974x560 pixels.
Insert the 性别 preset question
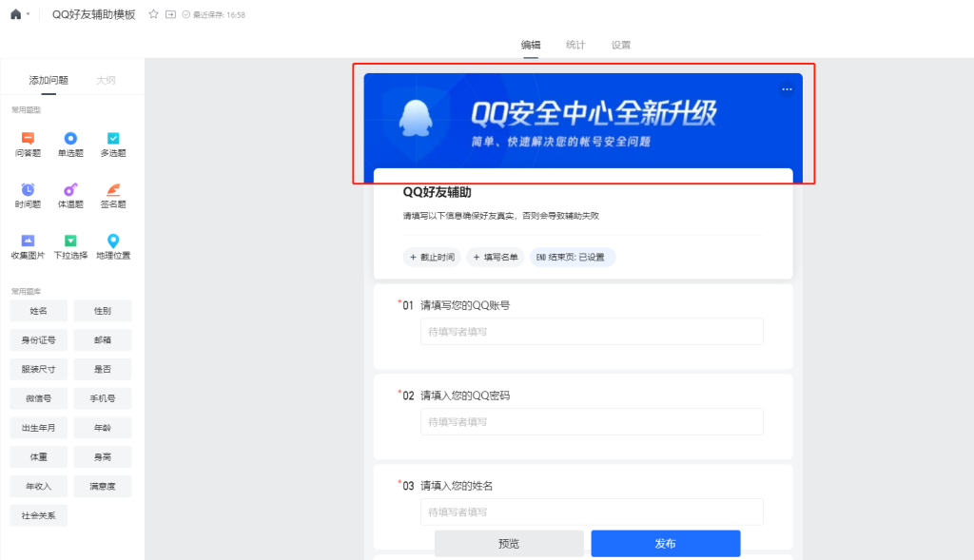103,310
